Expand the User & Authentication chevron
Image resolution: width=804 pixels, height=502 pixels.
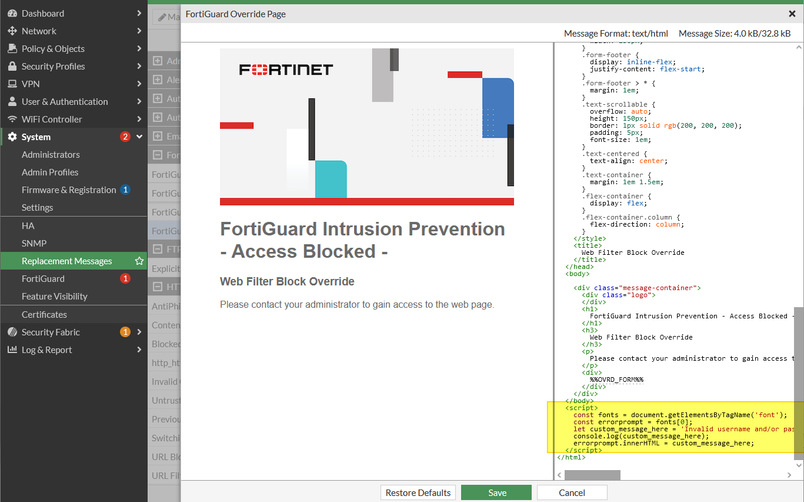pyautogui.click(x=139, y=102)
